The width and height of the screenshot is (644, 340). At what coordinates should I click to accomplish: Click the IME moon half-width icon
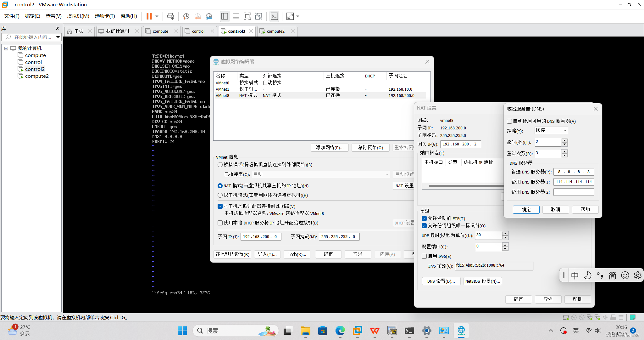coord(587,275)
